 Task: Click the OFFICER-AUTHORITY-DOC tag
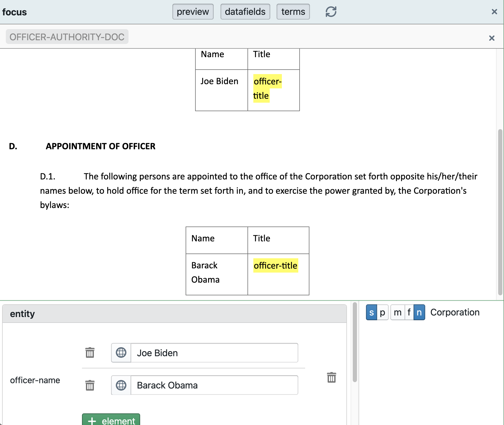(x=67, y=37)
